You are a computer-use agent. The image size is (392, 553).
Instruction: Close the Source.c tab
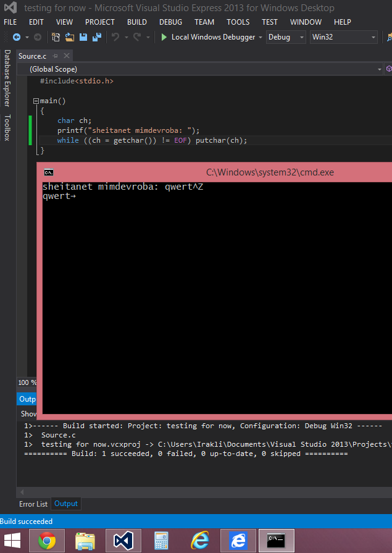click(66, 56)
